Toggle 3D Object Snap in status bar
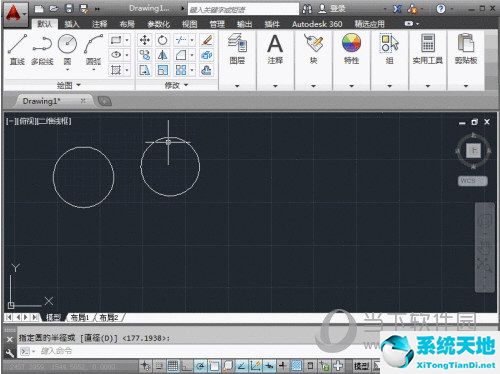Image resolution: width=500 pixels, height=374 pixels. pos(228,366)
